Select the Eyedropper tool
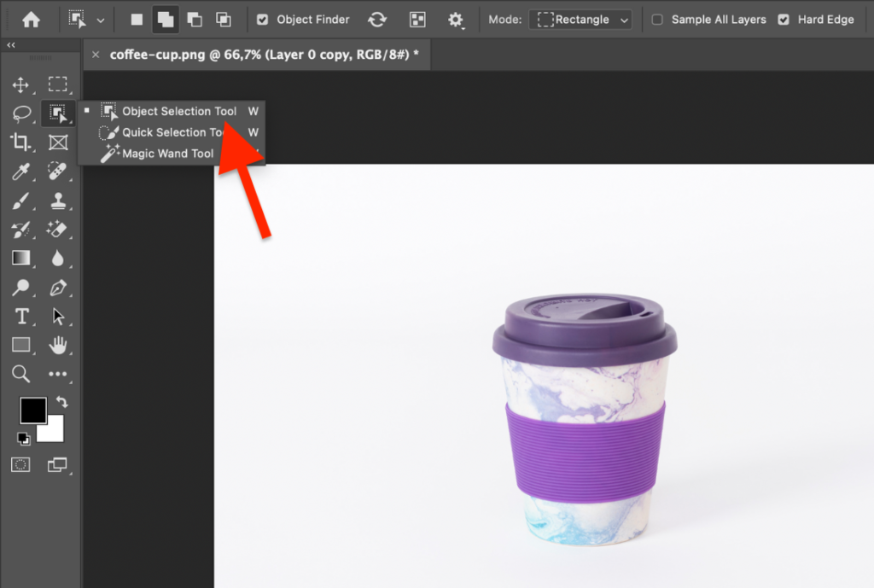Image resolution: width=874 pixels, height=588 pixels. (20, 171)
